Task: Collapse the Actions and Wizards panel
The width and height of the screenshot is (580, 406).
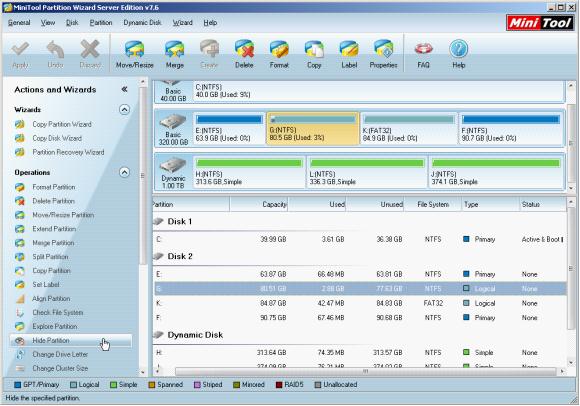Action: click(x=124, y=89)
